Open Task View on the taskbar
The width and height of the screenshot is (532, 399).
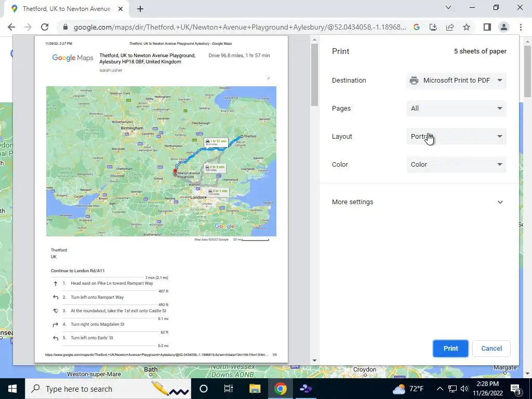tap(229, 389)
